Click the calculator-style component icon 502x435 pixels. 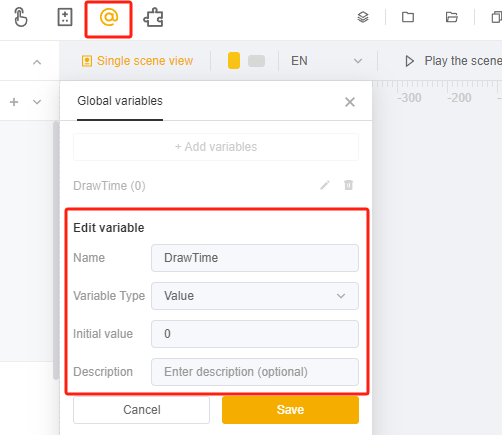tap(65, 17)
